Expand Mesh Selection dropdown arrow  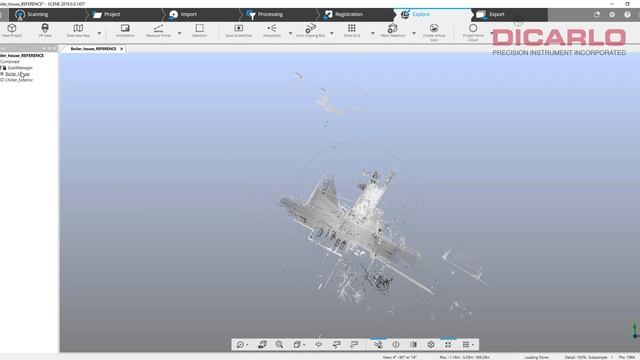coord(414,33)
